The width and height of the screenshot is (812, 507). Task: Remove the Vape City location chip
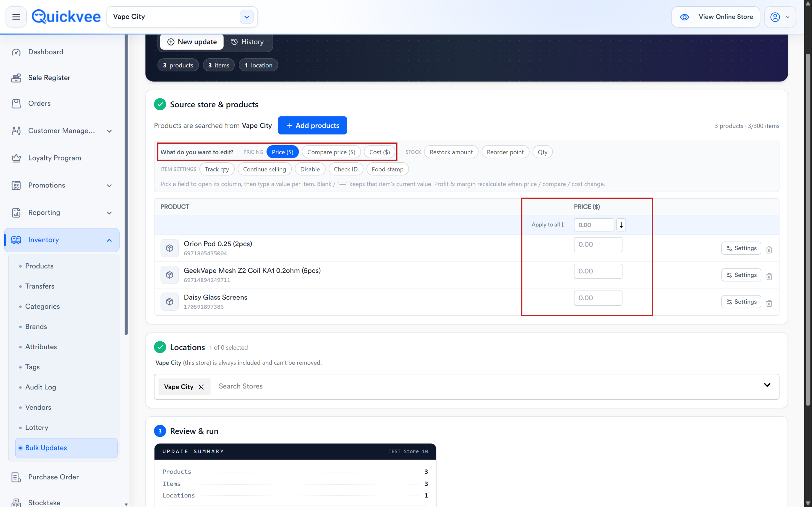point(201,387)
